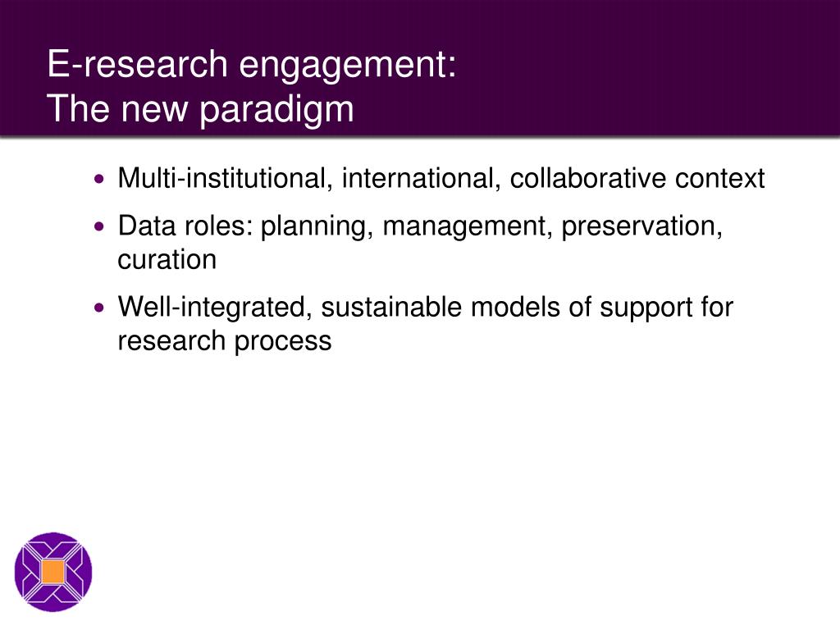Click the title line E-research engagement:

coord(252,66)
